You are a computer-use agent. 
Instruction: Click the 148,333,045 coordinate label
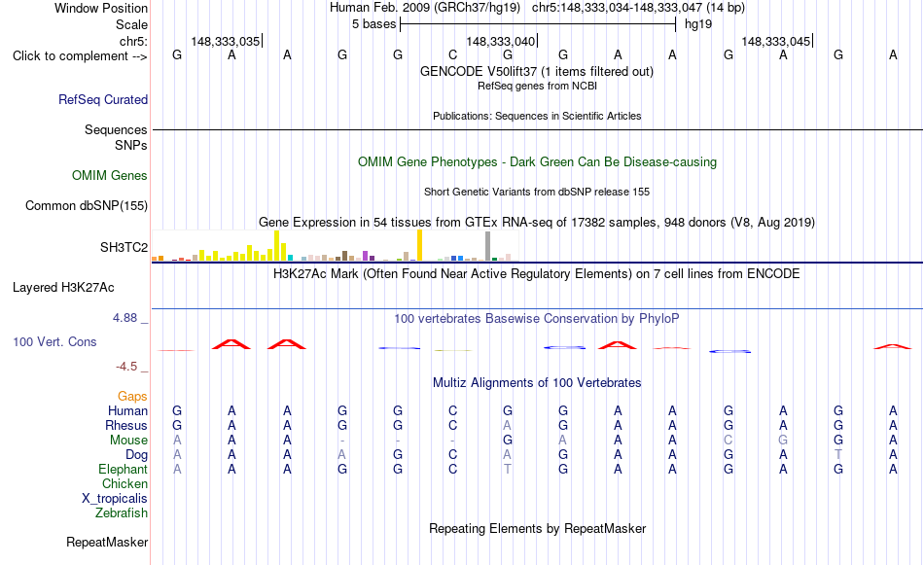tap(775, 41)
